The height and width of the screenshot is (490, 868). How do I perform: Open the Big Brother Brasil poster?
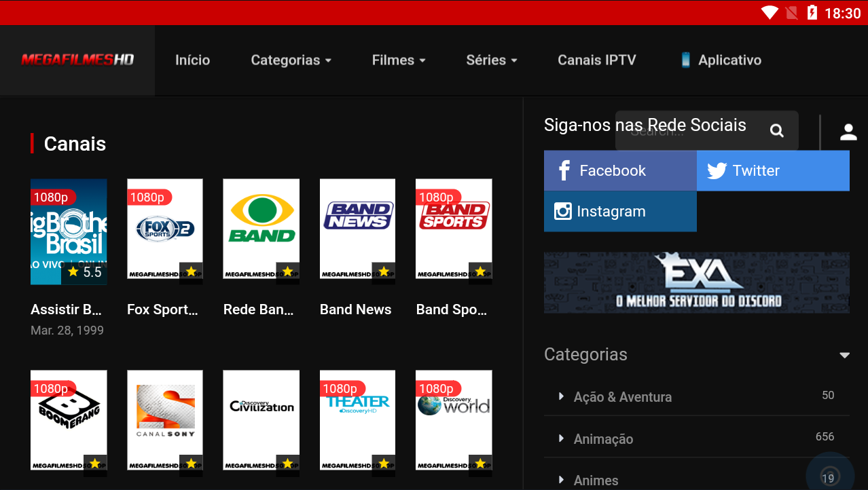coord(69,232)
